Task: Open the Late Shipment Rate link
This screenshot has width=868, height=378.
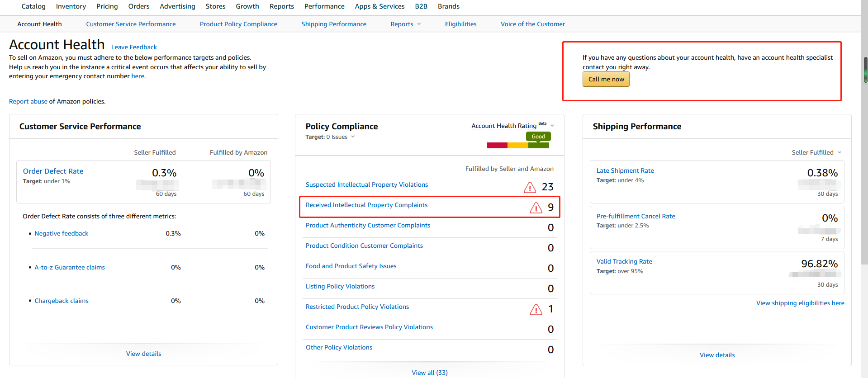Action: [625, 171]
